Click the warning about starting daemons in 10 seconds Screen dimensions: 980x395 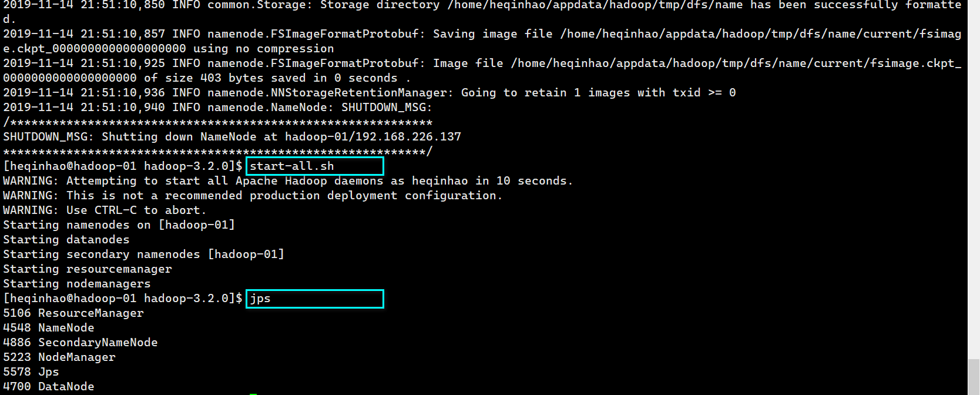288,181
